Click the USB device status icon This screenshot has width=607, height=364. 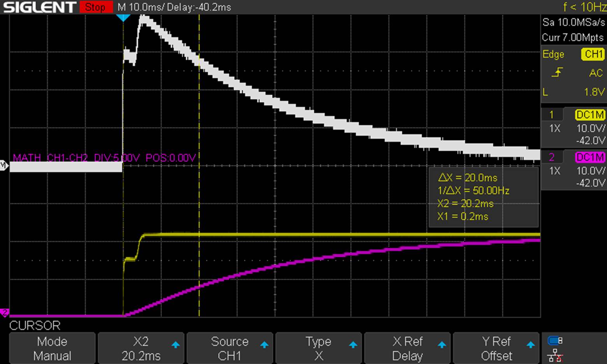[x=555, y=341]
